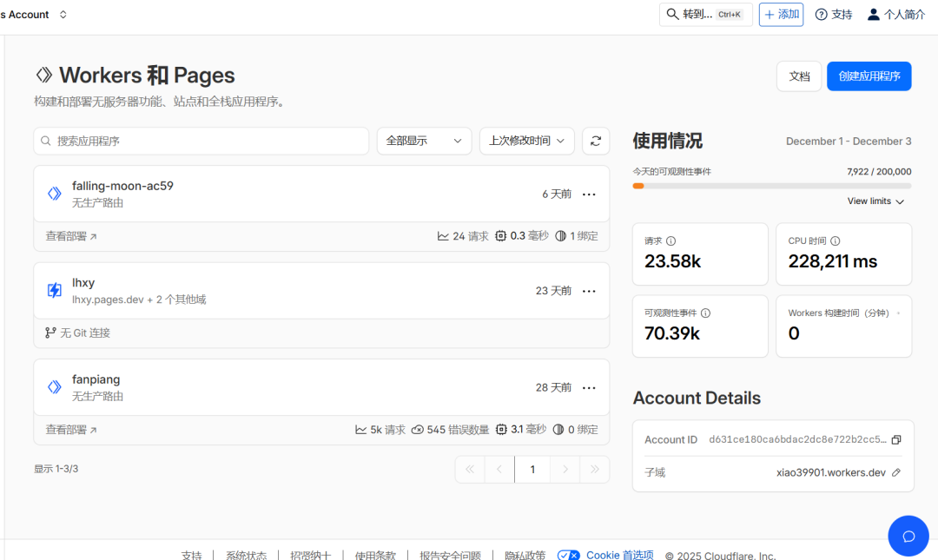The height and width of the screenshot is (560, 938).
Task: Click the Workers 构建时间 card value 0
Action: (794, 333)
